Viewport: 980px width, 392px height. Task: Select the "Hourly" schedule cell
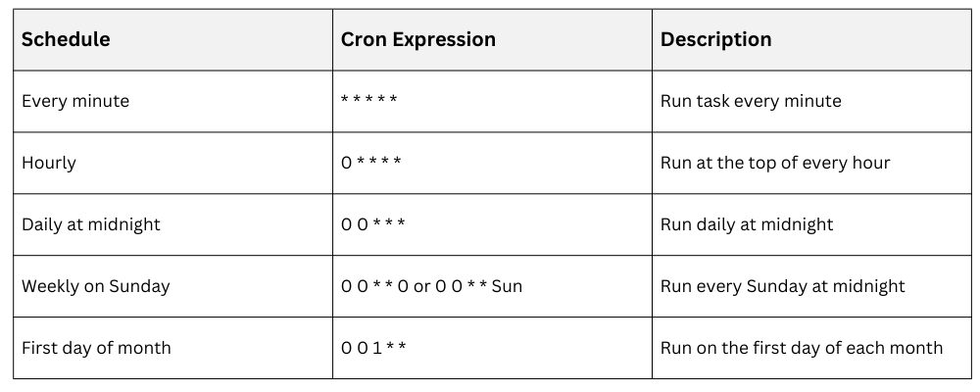[x=49, y=163]
